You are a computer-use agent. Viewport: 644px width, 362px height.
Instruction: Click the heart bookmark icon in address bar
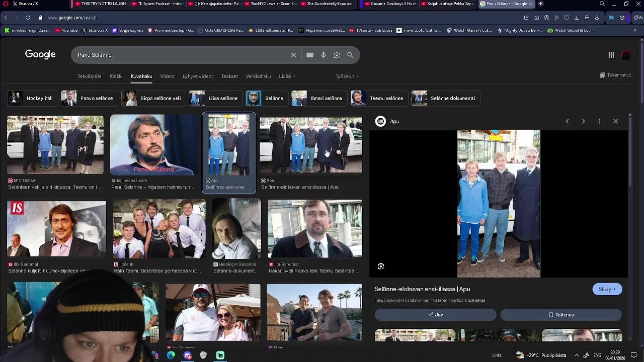coord(567,18)
